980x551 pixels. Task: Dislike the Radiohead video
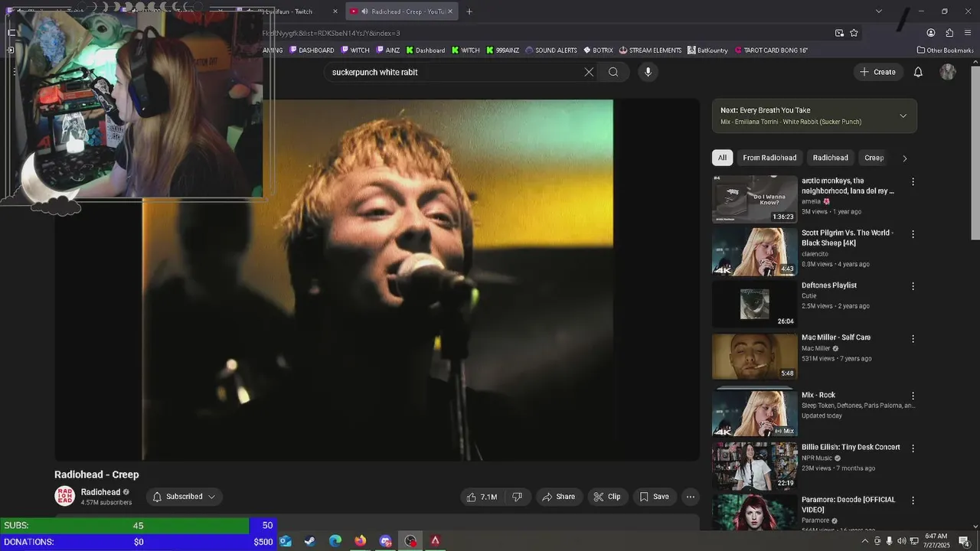pos(517,497)
